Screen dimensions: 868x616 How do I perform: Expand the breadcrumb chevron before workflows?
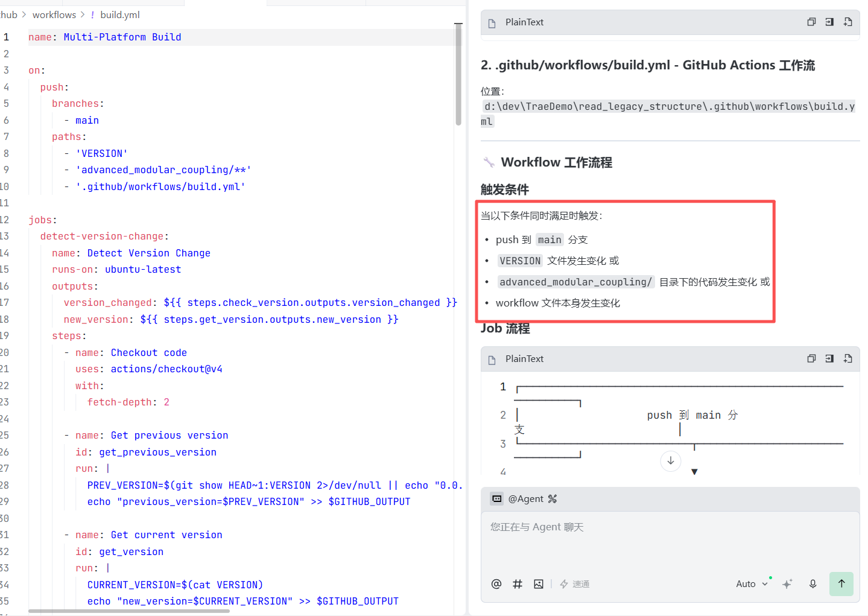pos(24,14)
